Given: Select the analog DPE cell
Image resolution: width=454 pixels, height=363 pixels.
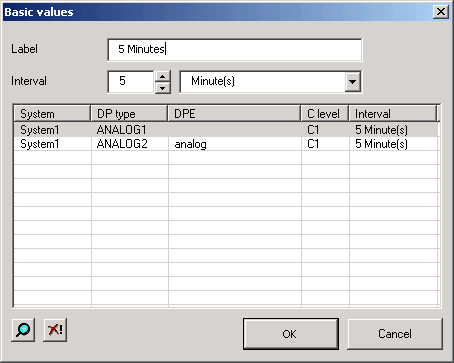Looking at the screenshot, I should (x=235, y=144).
